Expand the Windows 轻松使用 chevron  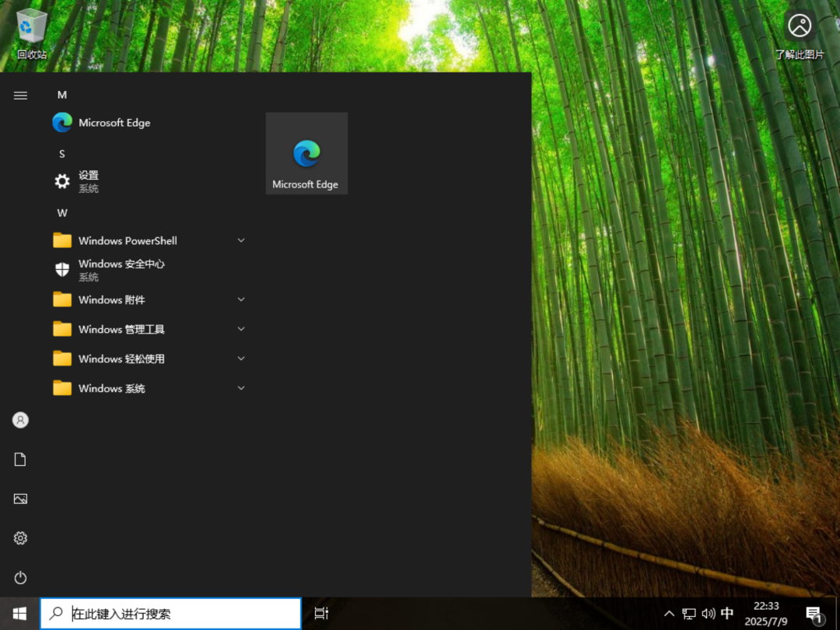click(241, 359)
